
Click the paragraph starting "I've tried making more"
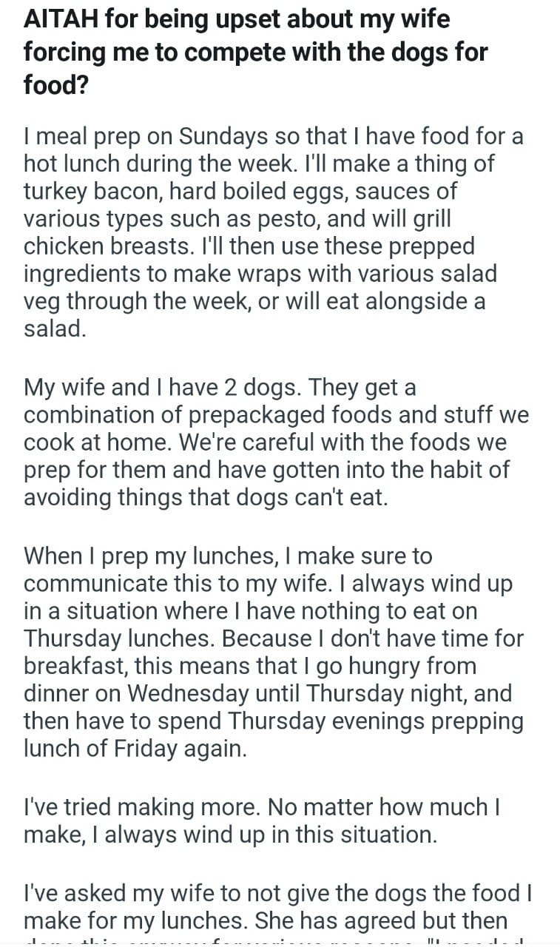pyautogui.click(x=260, y=820)
